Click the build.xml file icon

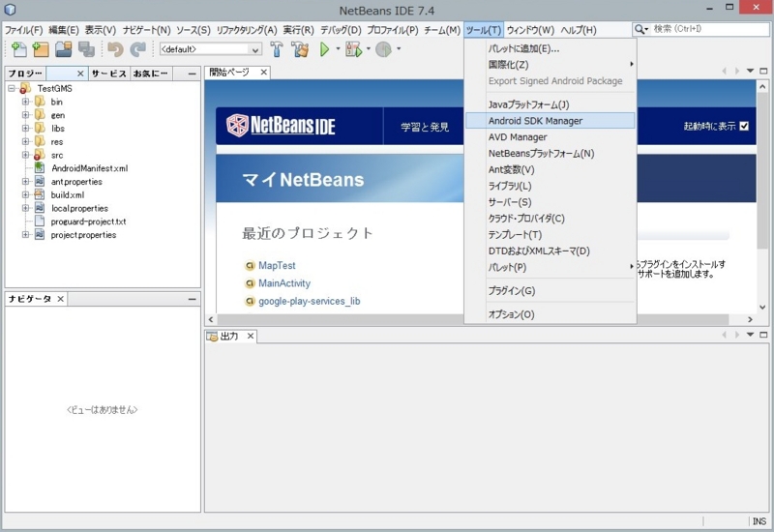[x=40, y=194]
